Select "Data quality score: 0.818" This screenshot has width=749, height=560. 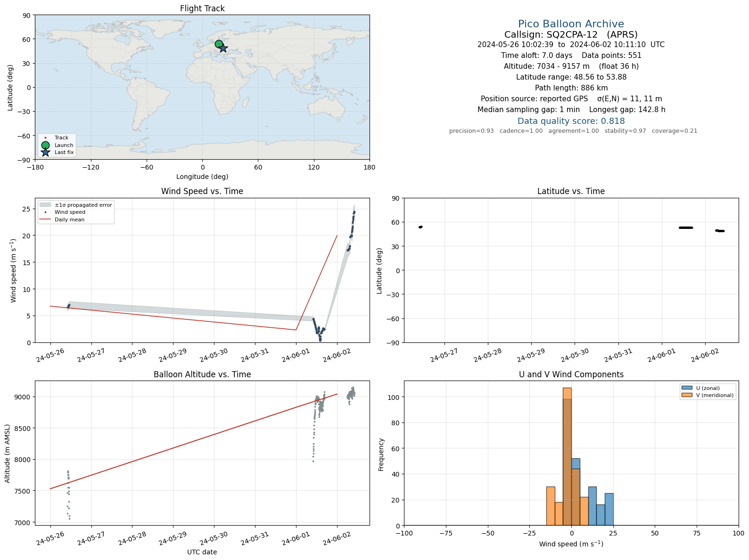pyautogui.click(x=571, y=121)
